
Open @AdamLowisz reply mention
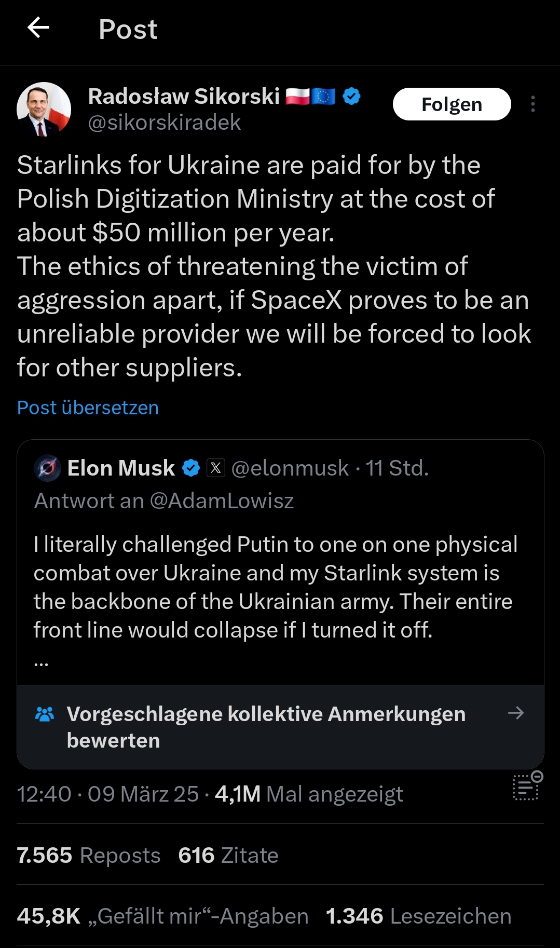pyautogui.click(x=222, y=501)
